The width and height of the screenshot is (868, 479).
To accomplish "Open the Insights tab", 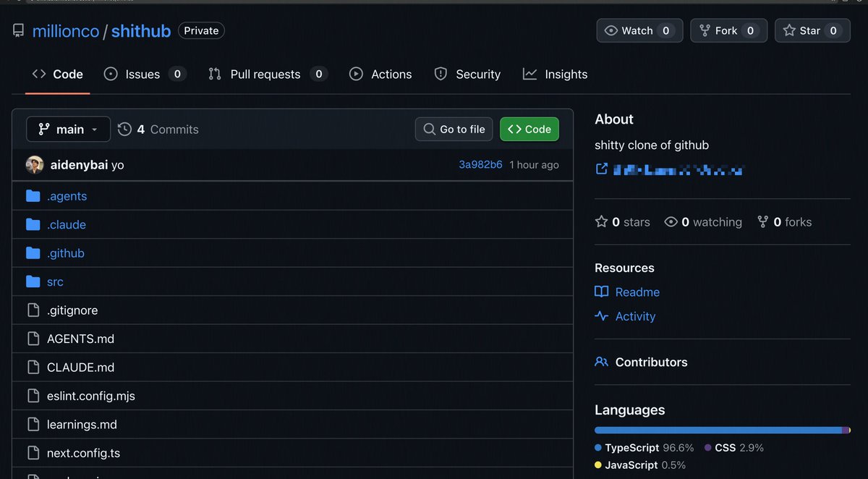I will pyautogui.click(x=556, y=74).
